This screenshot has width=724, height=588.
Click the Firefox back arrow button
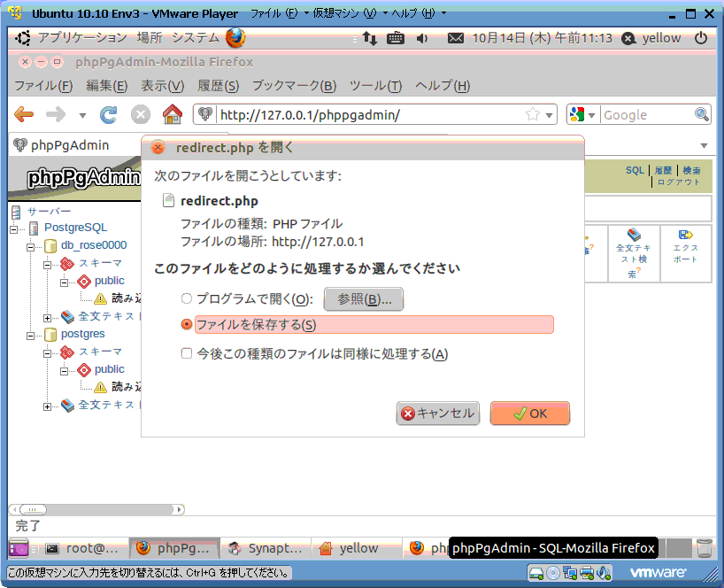point(24,114)
